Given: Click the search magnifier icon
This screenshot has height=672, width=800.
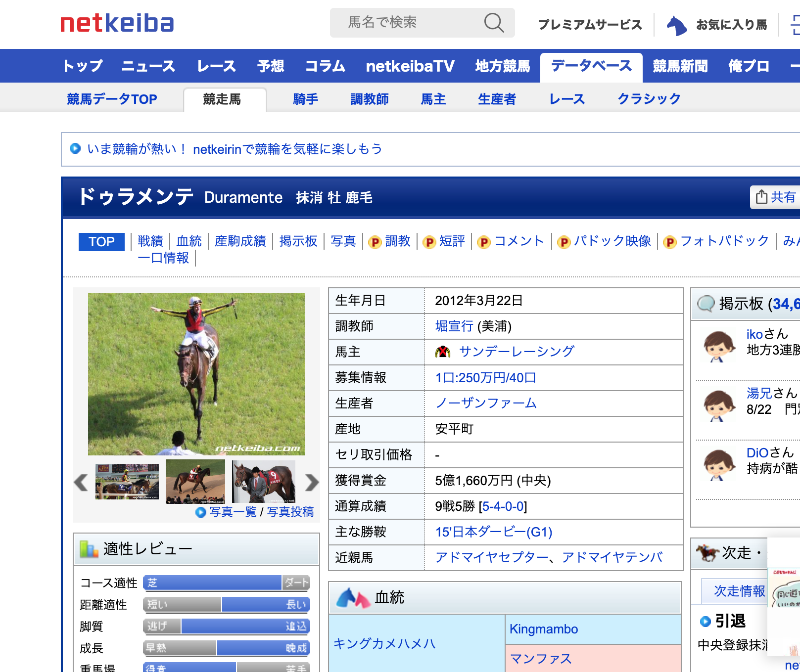Looking at the screenshot, I should (493, 23).
